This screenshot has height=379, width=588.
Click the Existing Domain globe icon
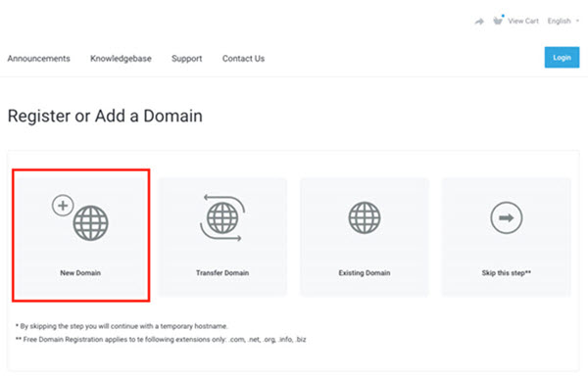pos(365,217)
